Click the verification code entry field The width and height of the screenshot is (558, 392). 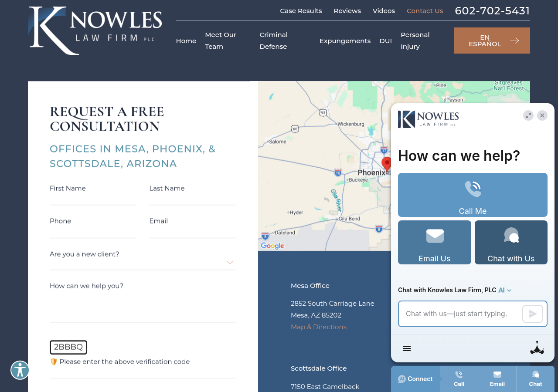[143, 372]
